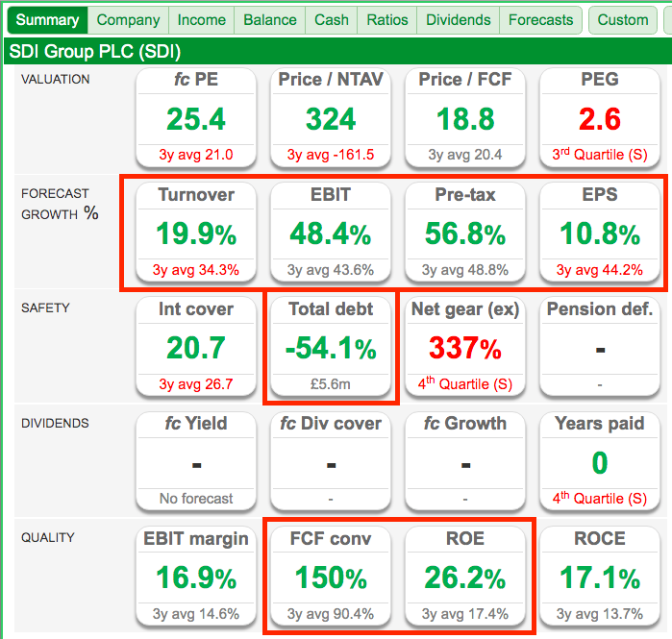The width and height of the screenshot is (672, 639).
Task: Click the '3y avg 21.0' text
Action: click(196, 155)
